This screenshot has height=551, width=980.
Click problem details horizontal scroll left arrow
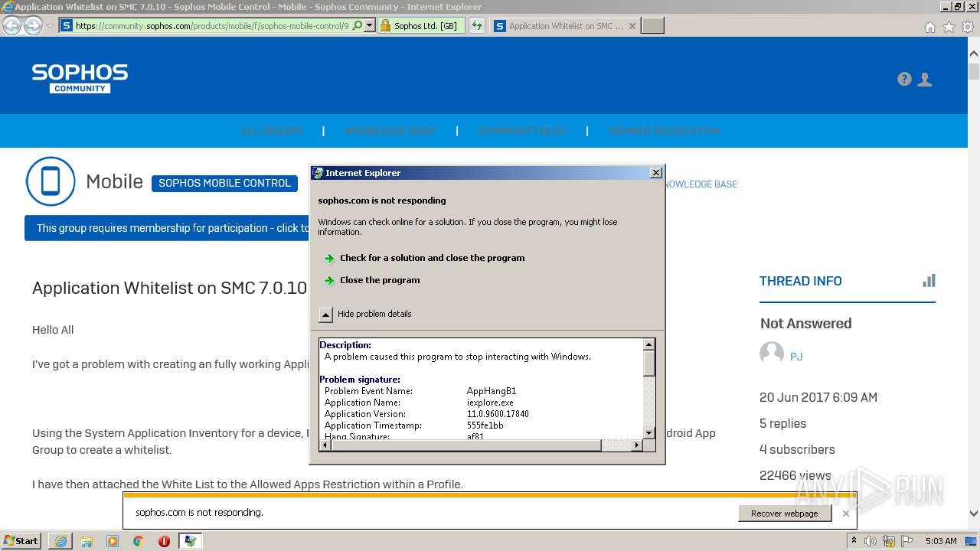(325, 445)
